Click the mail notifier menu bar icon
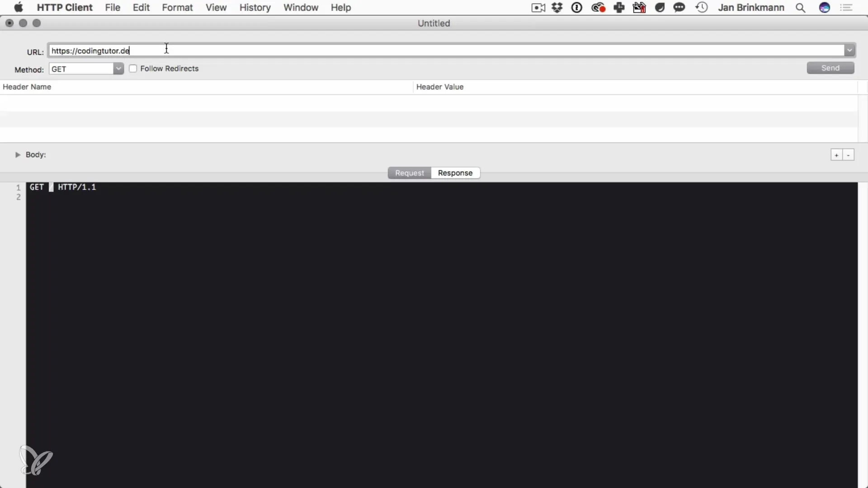This screenshot has height=488, width=868. coord(639,8)
